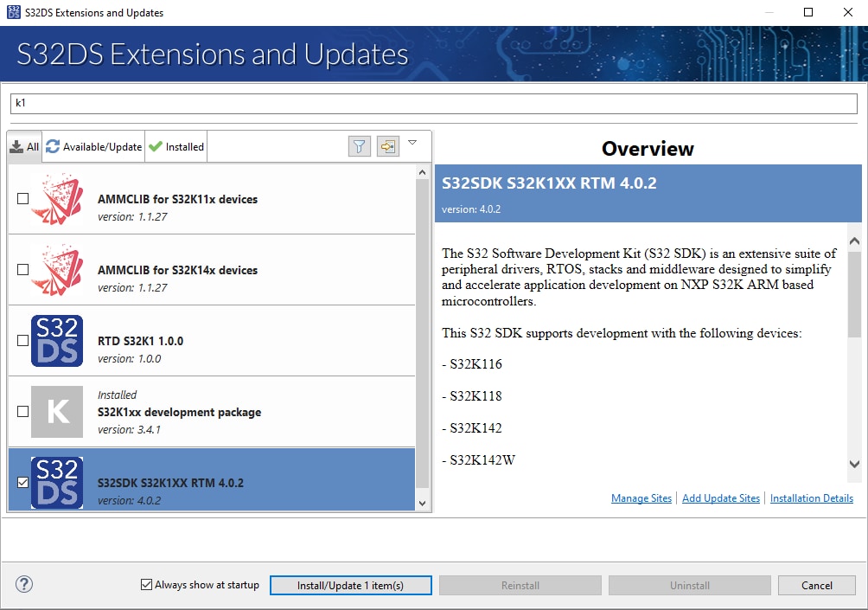Click the AMMCLIB for S32K14x package icon
The width and height of the screenshot is (868, 610).
57,270
